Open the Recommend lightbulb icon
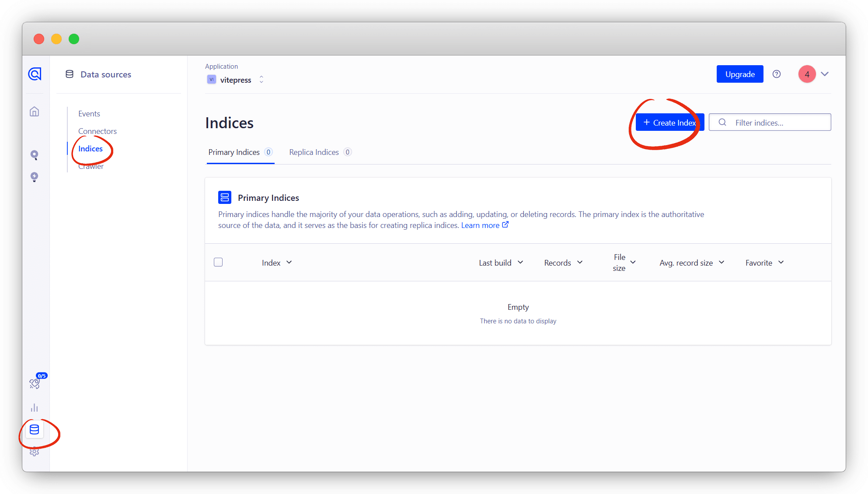This screenshot has height=494, width=868. (35, 177)
